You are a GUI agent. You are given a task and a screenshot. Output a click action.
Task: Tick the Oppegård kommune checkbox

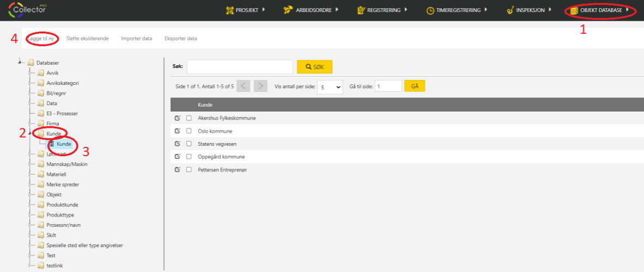(x=189, y=156)
